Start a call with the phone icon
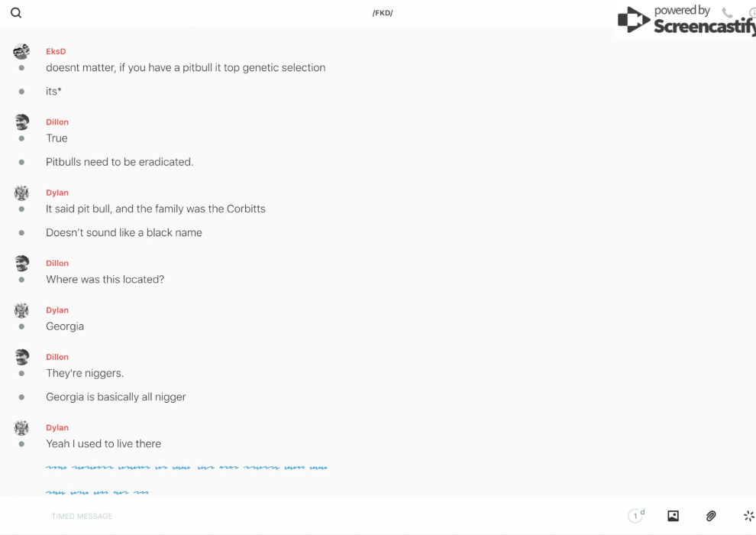The image size is (756, 535). pos(727,13)
